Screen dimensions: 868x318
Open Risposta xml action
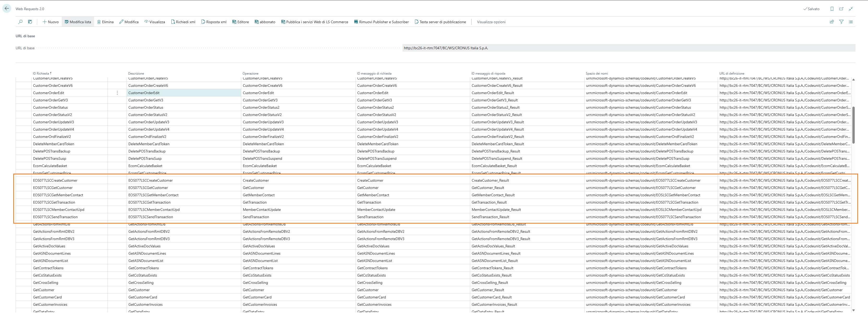click(214, 22)
